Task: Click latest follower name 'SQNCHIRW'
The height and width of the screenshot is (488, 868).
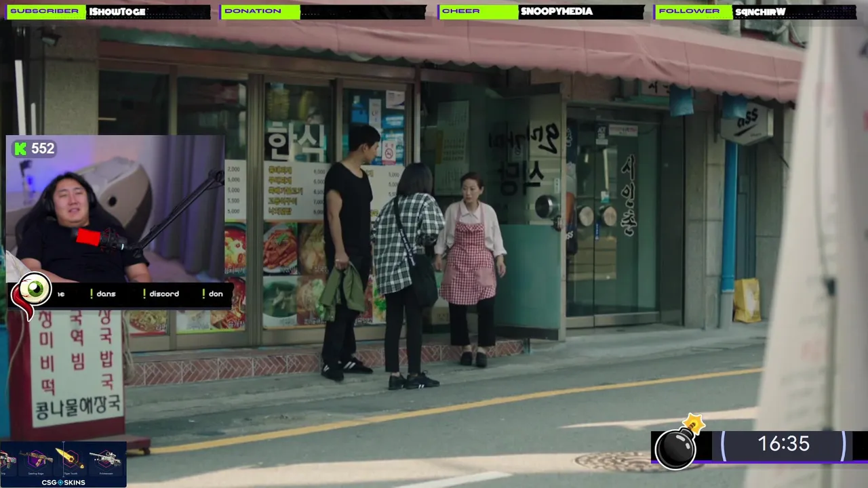Action: 760,12
